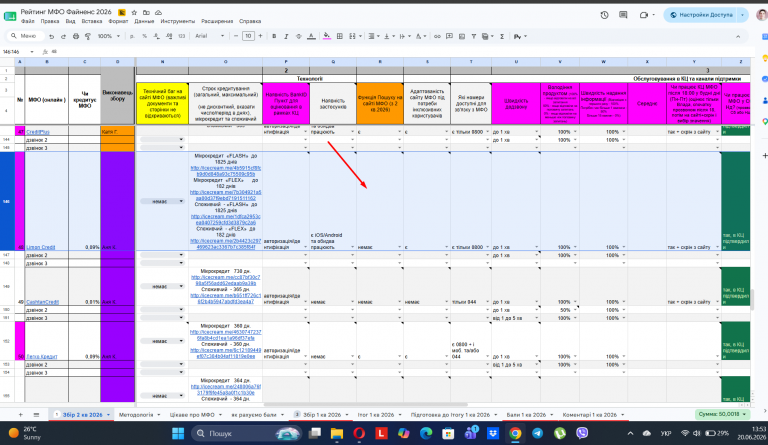
Task: Switch to Бали 1 кв 2026 tab
Action: click(x=526, y=415)
